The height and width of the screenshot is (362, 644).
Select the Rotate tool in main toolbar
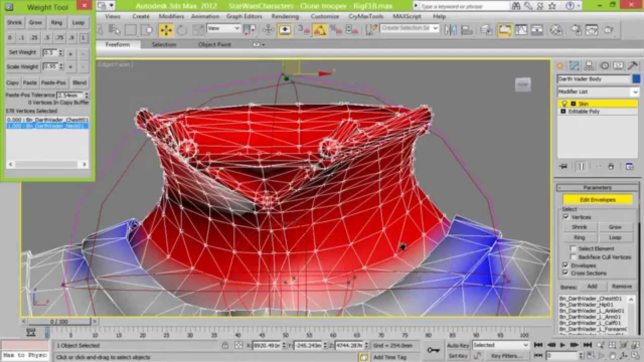tap(181, 30)
